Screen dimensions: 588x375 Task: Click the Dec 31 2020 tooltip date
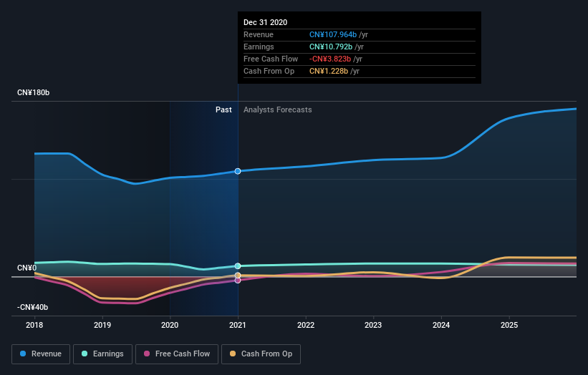pyautogui.click(x=266, y=22)
